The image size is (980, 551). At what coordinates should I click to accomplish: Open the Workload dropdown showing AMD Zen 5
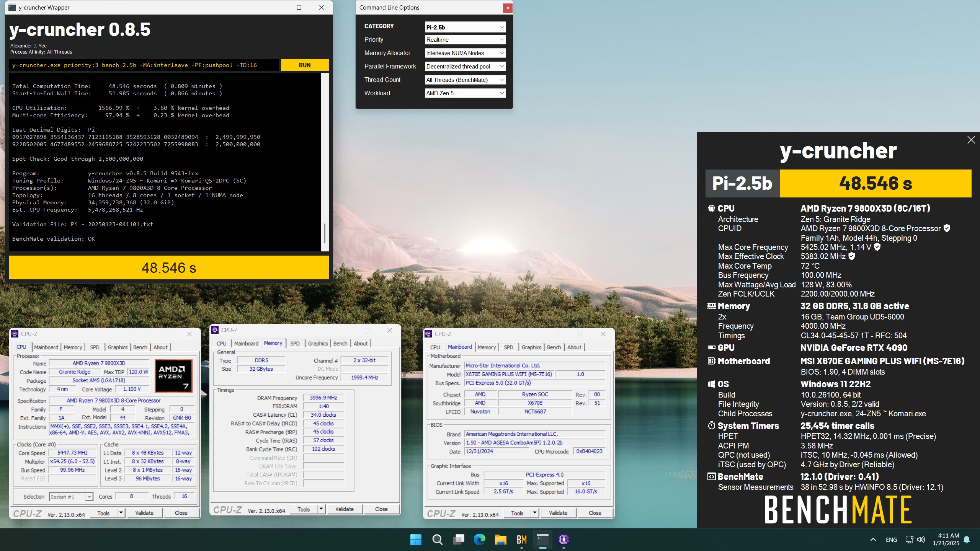[465, 93]
